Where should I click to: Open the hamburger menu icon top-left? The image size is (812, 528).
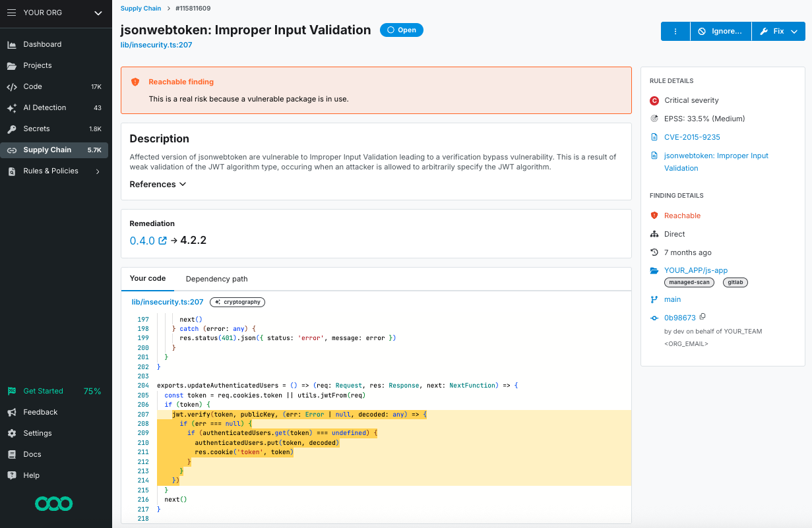11,13
